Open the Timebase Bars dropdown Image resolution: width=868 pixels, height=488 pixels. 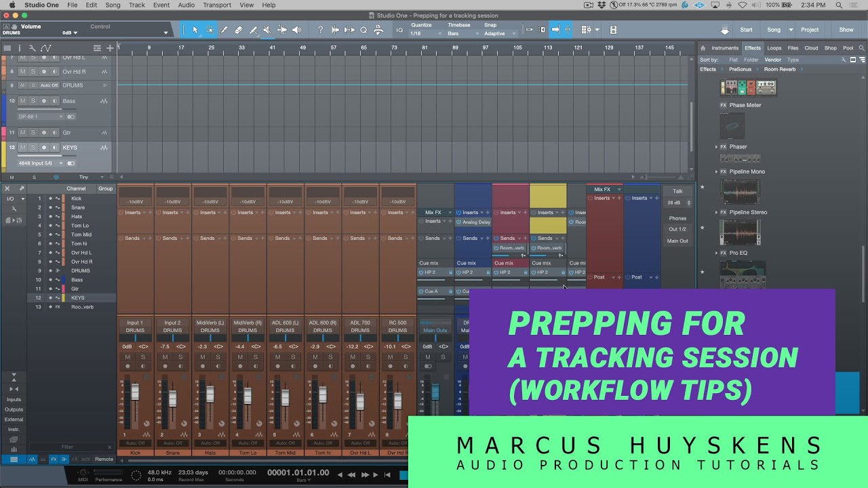pos(462,33)
